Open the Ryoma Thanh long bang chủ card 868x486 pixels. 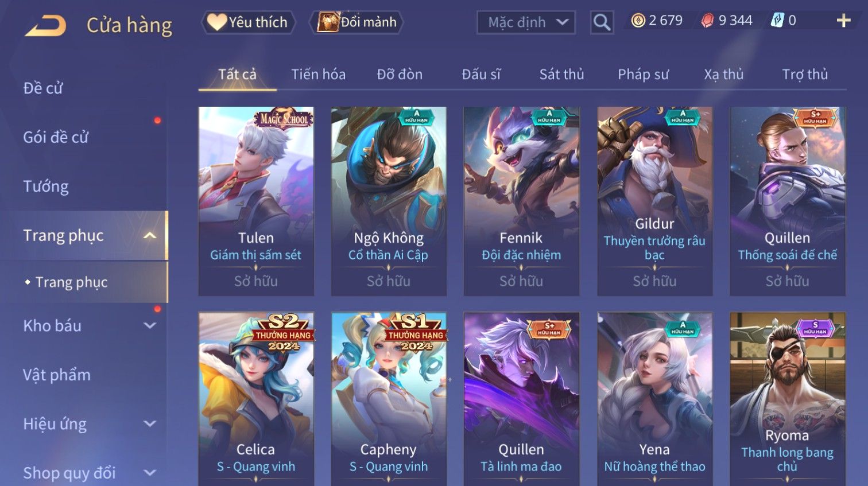pyautogui.click(x=787, y=399)
